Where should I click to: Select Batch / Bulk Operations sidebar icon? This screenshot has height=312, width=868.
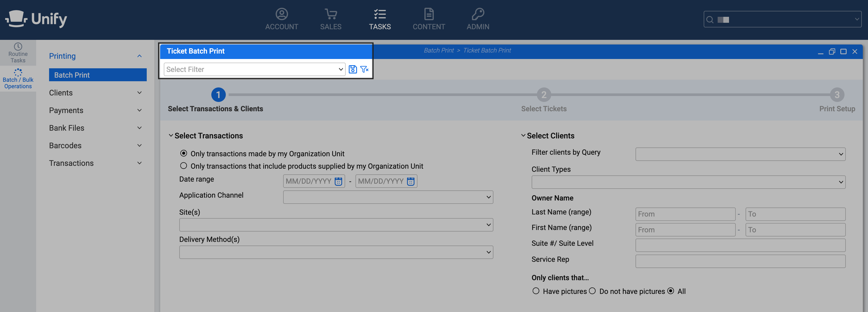click(x=18, y=79)
